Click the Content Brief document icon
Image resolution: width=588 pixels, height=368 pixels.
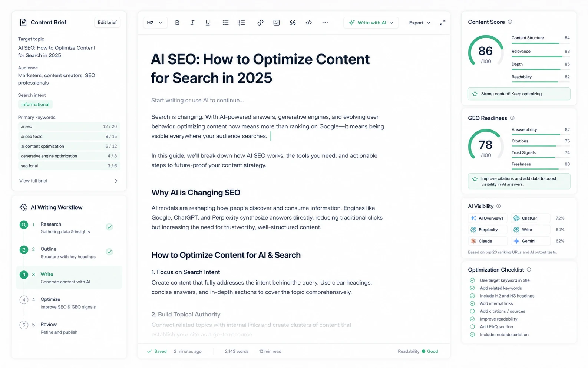[23, 22]
